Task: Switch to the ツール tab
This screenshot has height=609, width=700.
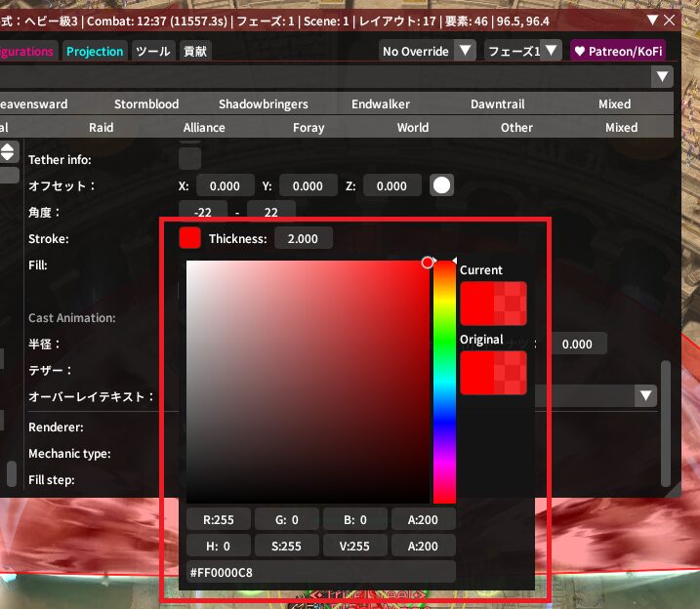Action: pos(152,52)
